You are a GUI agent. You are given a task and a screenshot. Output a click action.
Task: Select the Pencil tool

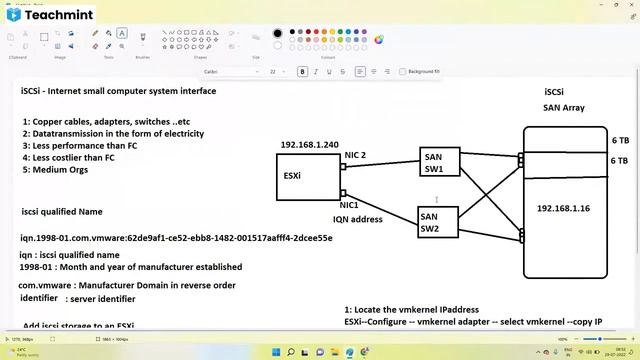click(x=95, y=33)
